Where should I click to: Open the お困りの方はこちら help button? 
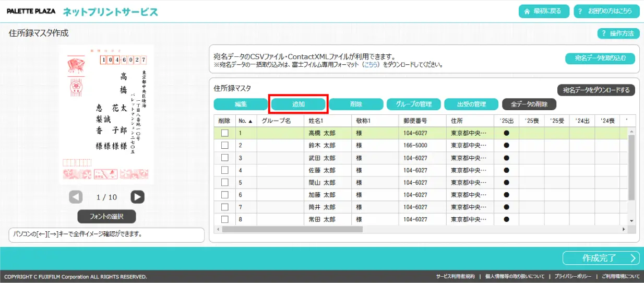point(606,11)
